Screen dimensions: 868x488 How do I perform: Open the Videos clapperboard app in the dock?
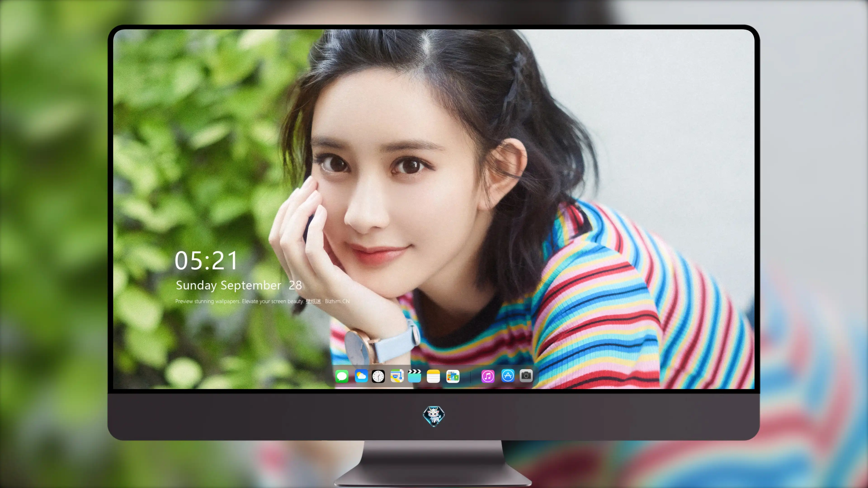pos(415,376)
